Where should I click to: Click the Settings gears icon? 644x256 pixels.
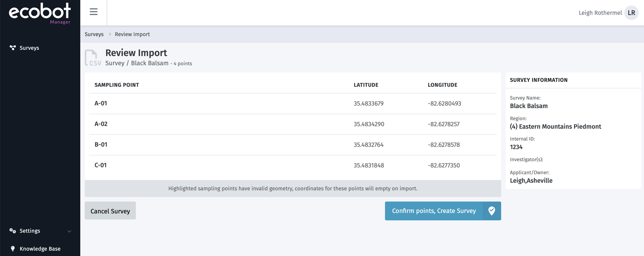coord(13,230)
